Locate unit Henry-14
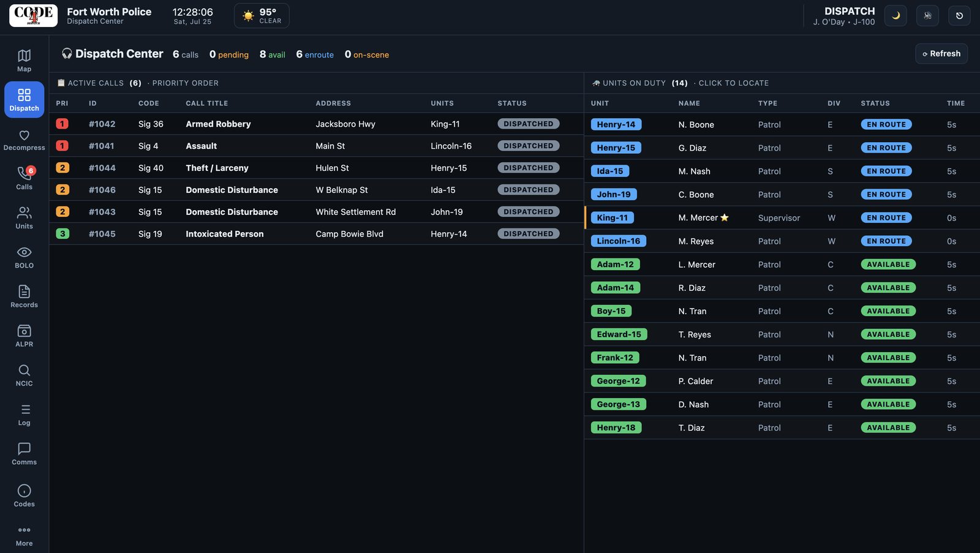Image resolution: width=980 pixels, height=553 pixels. pyautogui.click(x=616, y=124)
